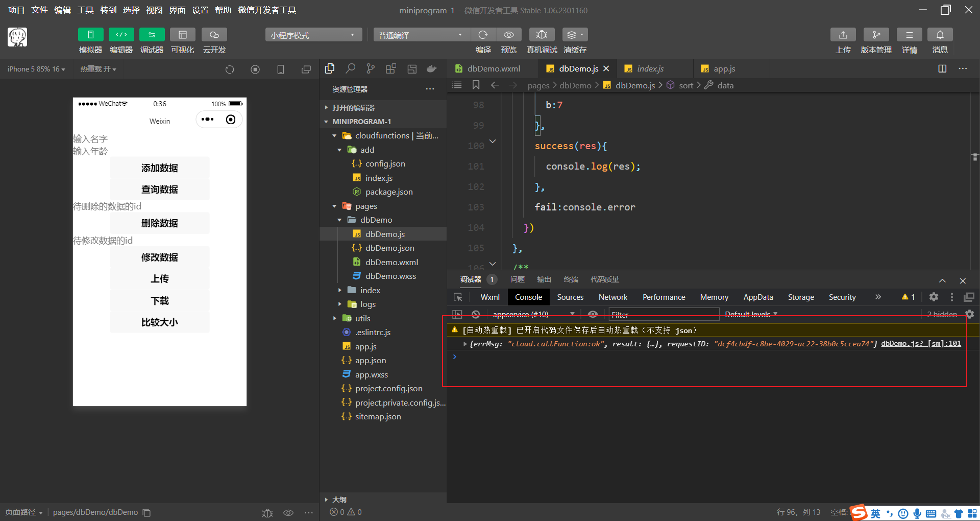
Task: Expand the utils folder
Action: (334, 318)
